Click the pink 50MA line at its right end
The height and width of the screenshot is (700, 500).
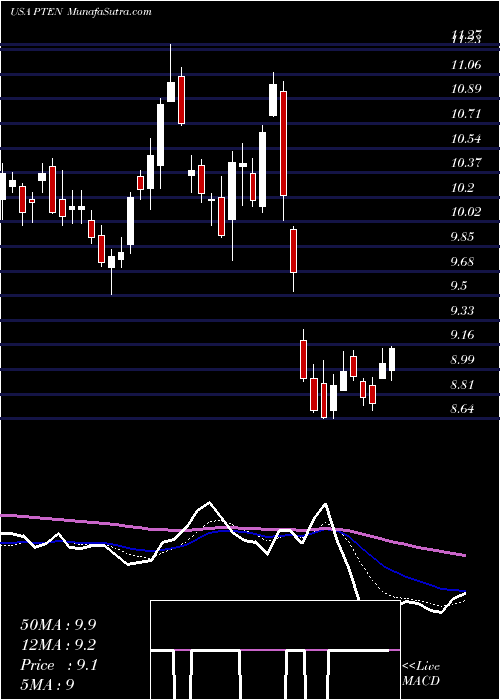[x=463, y=555]
